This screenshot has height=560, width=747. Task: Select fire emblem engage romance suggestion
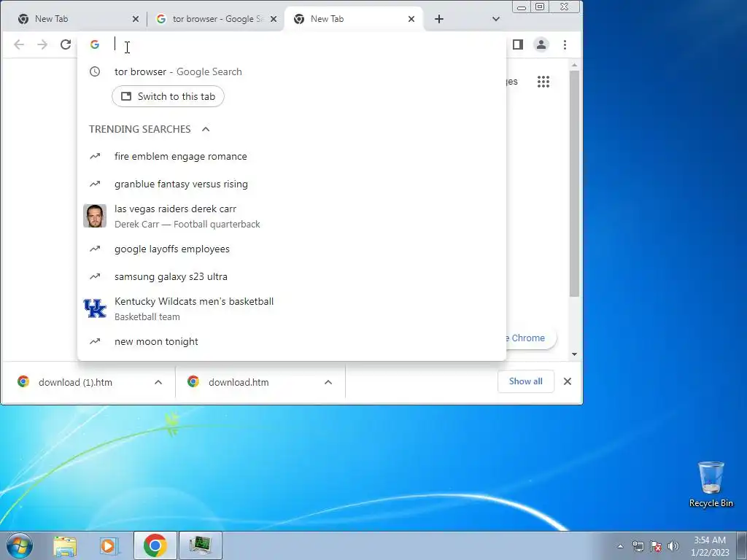(x=292, y=156)
